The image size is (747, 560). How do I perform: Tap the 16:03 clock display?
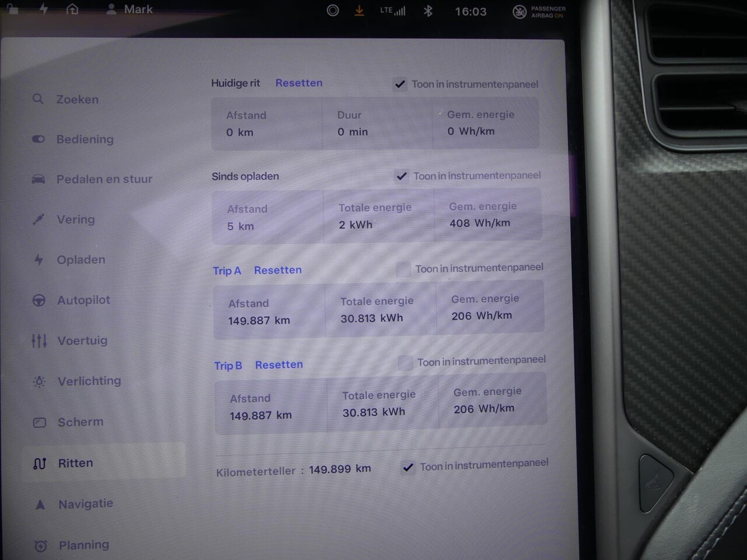click(470, 12)
